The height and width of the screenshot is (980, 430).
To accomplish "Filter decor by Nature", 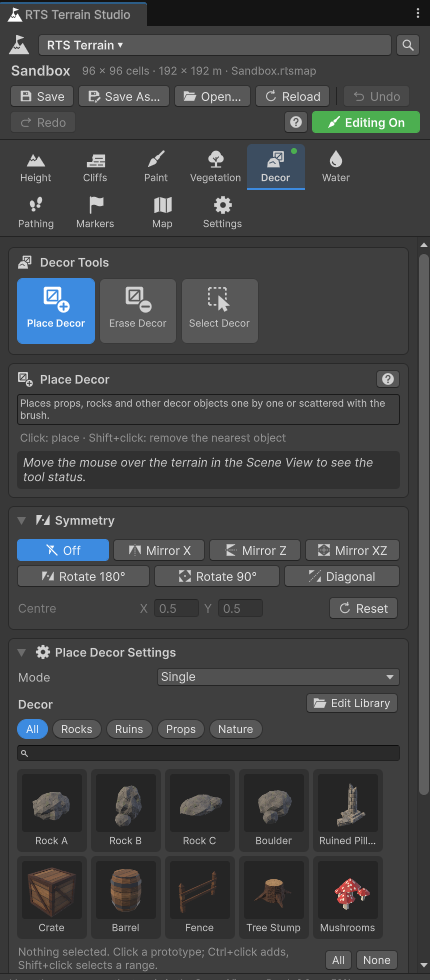I will (x=236, y=729).
